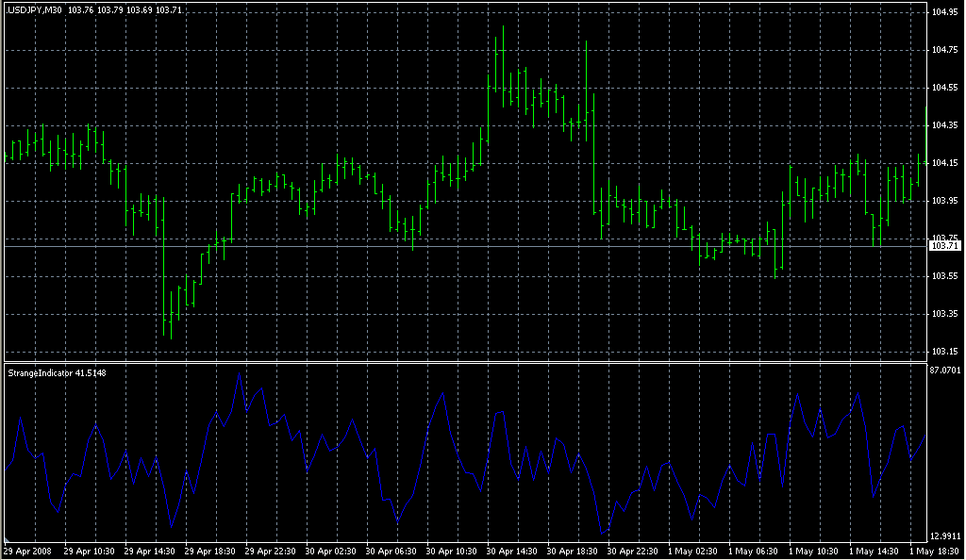Viewport: 966px width, 560px height.
Task: Click the 104.35 price scale label
Action: 944,125
